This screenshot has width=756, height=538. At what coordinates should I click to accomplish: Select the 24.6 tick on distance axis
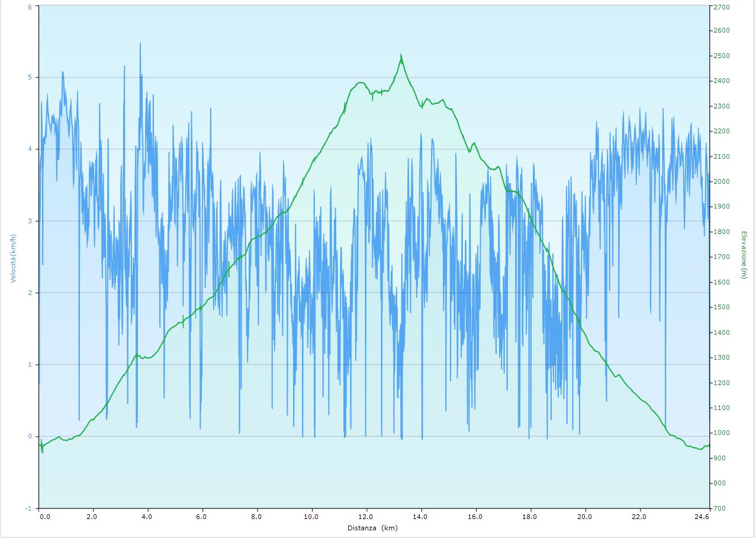(702, 517)
